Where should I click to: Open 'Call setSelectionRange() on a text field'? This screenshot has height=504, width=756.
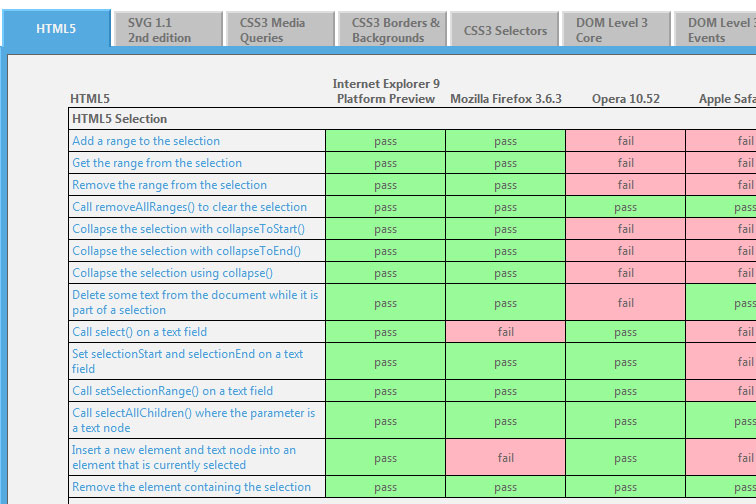(x=173, y=391)
